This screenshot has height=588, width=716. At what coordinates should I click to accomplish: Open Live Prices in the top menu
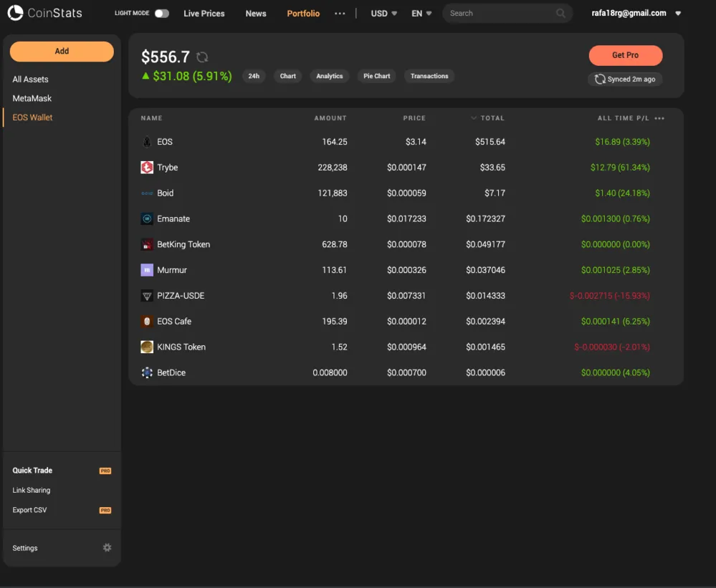[x=204, y=13]
